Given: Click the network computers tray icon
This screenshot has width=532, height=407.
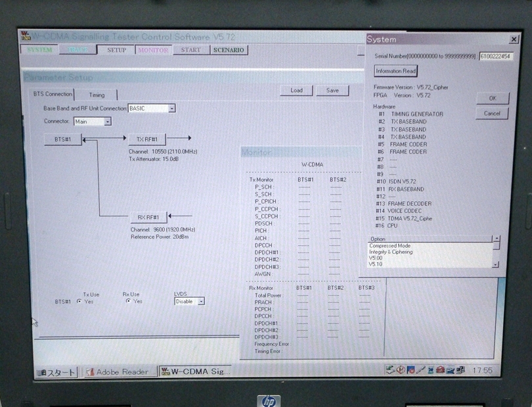Looking at the screenshot, I should [460, 370].
